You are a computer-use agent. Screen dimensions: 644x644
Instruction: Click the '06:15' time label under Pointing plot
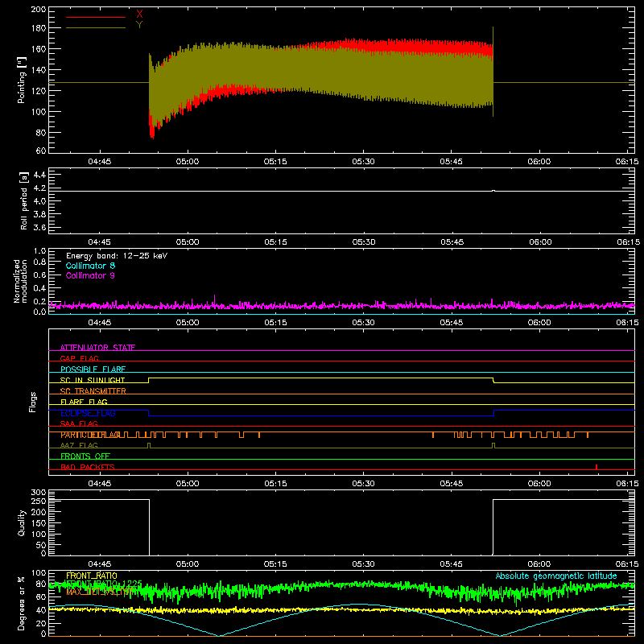(x=627, y=162)
